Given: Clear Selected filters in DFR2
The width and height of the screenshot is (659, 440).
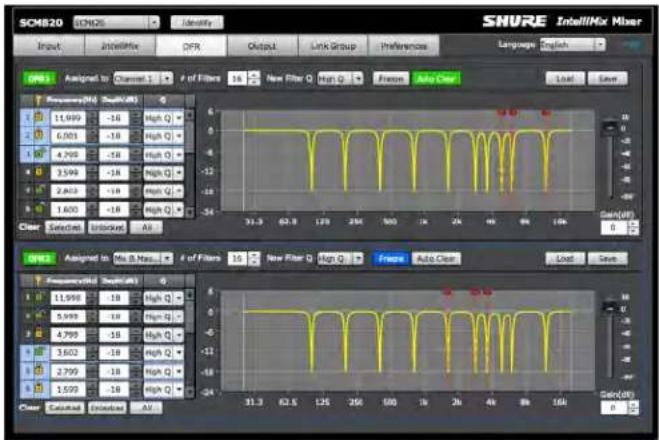Looking at the screenshot, I should 64,408.
